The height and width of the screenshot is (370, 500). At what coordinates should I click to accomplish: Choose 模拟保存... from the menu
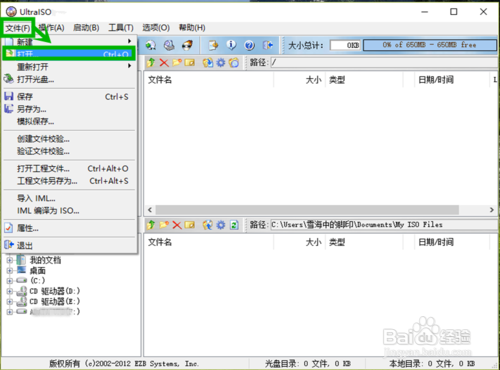(x=70, y=121)
